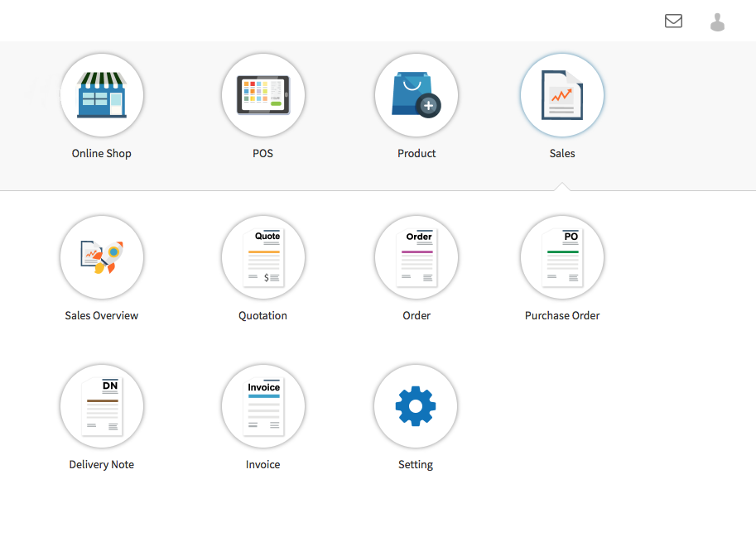Open the Invoice document icon

(262, 406)
